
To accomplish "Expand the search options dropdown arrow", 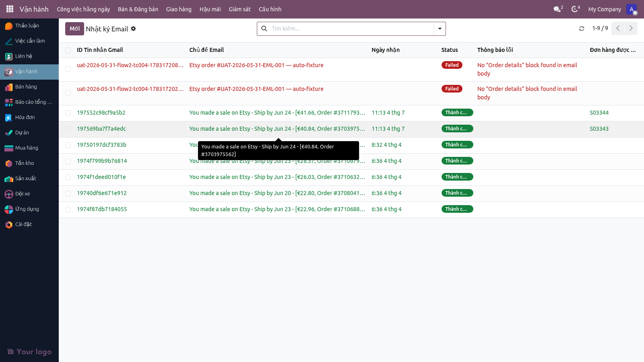I will [x=440, y=29].
